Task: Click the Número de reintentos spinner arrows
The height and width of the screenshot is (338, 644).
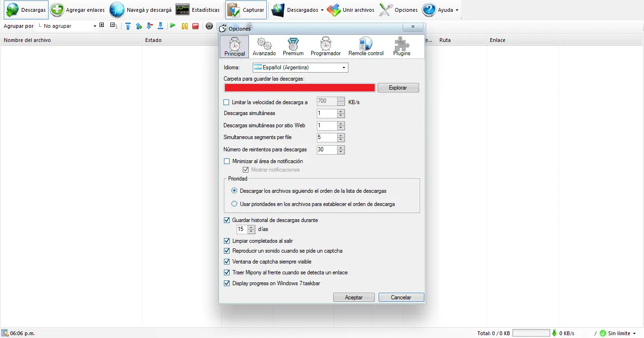Action: (341, 150)
